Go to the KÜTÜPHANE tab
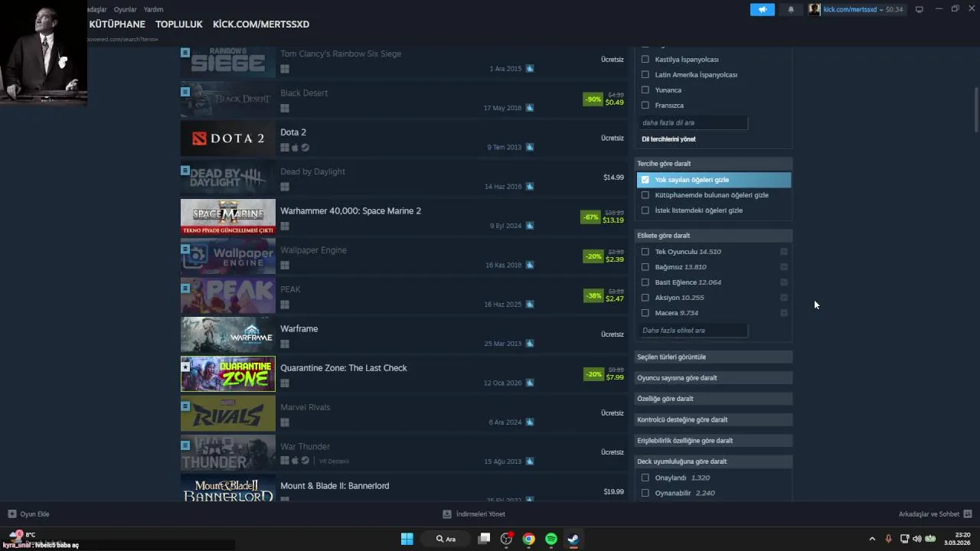 click(117, 24)
